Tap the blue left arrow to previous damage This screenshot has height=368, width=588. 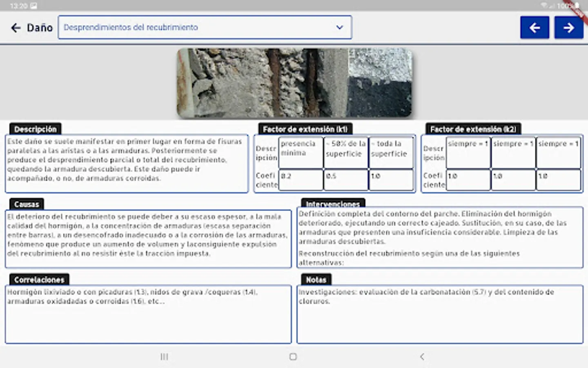535,27
